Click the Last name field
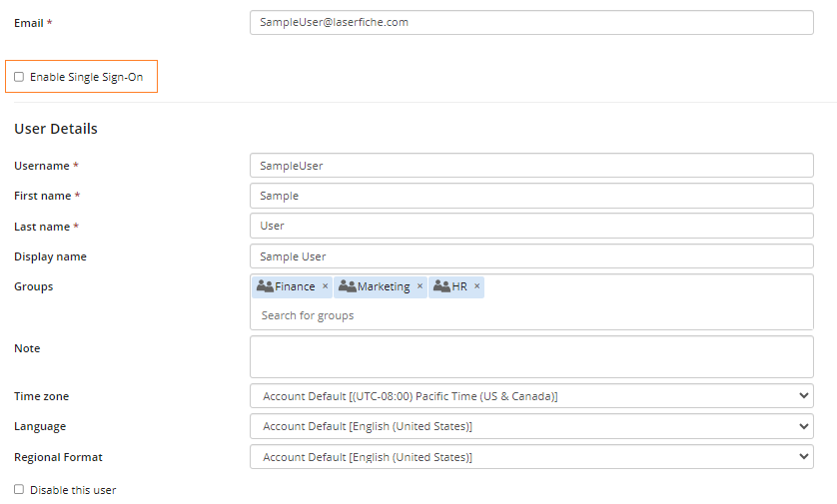Viewport: 837px width, 504px height. [531, 226]
